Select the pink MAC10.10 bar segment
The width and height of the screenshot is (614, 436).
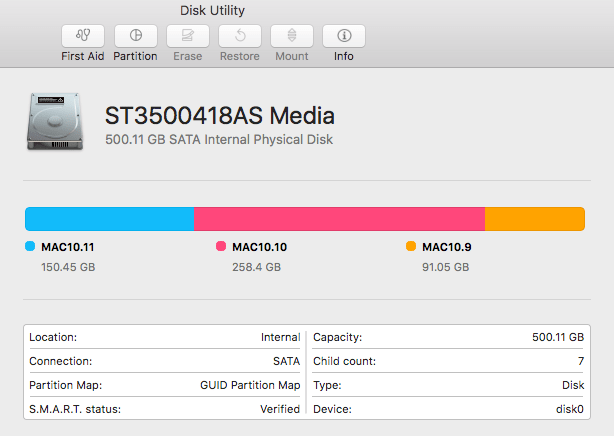pos(340,219)
